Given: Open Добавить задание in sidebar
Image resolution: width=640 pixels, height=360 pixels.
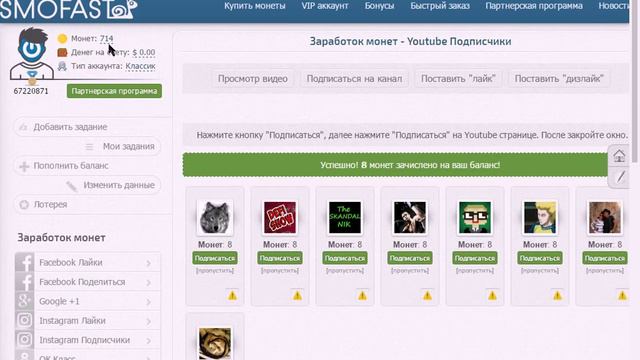Looking at the screenshot, I should coord(70,127).
